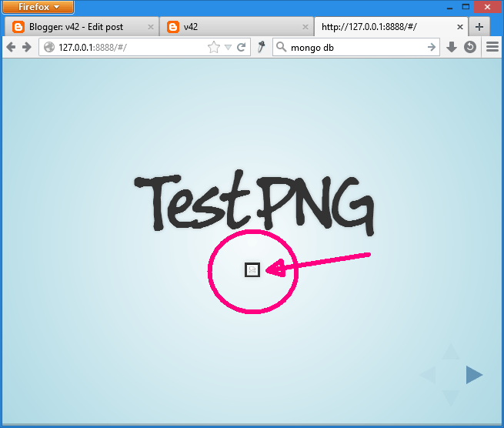This screenshot has width=504, height=428.
Task: Open the Firefox application menu button
Action: pos(39,8)
